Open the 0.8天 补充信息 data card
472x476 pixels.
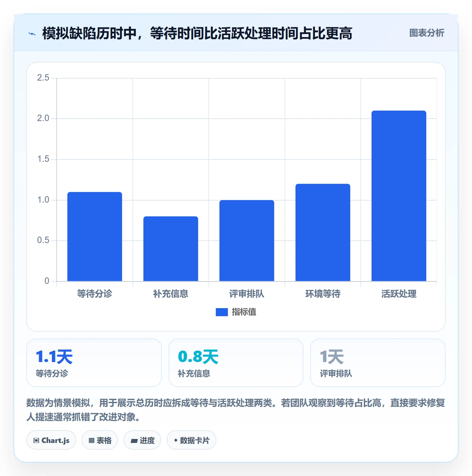pos(236,363)
